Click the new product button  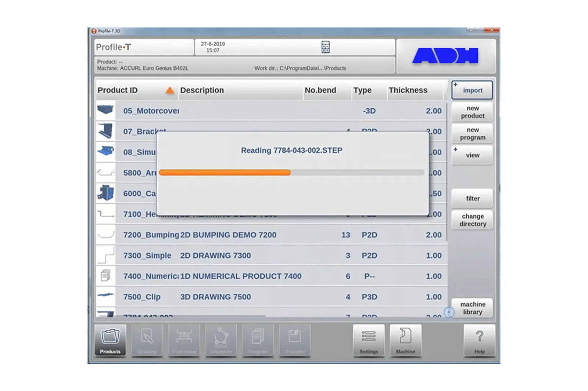pyautogui.click(x=472, y=112)
